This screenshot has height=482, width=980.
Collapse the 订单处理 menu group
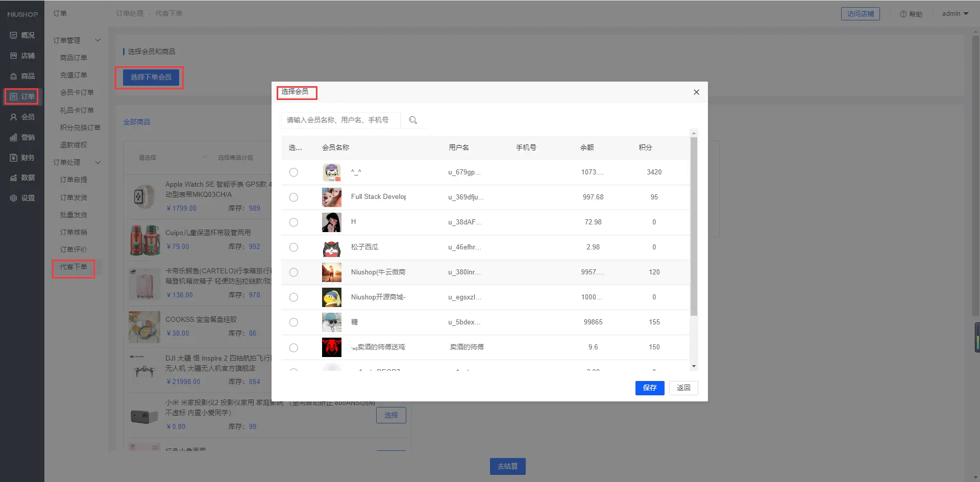coord(98,162)
